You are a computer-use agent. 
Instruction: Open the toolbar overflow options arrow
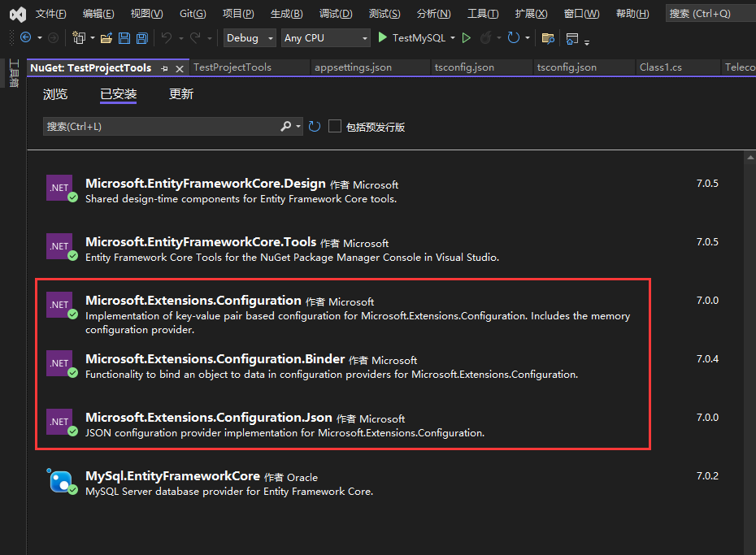pyautogui.click(x=587, y=43)
